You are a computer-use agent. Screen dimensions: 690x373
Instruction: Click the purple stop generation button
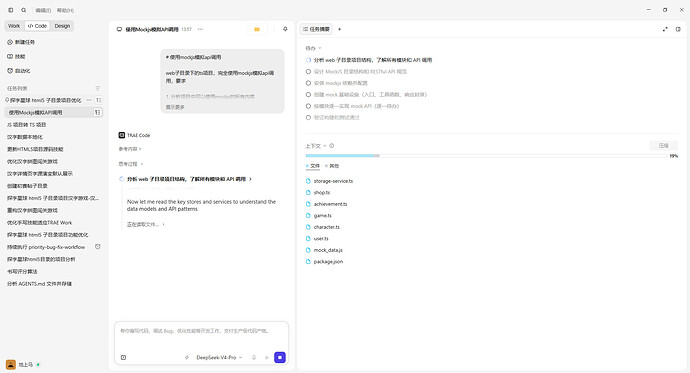click(280, 358)
